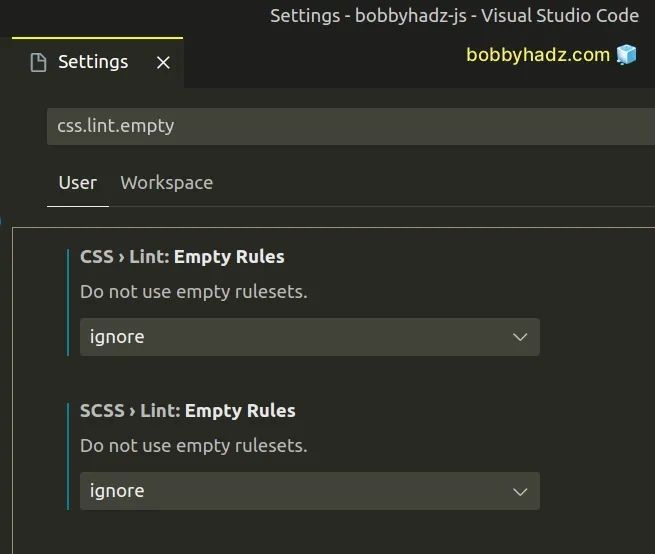Click the modified indicator bar beside SCSS Empty Rules
This screenshot has width=655, height=554.
(x=69, y=456)
